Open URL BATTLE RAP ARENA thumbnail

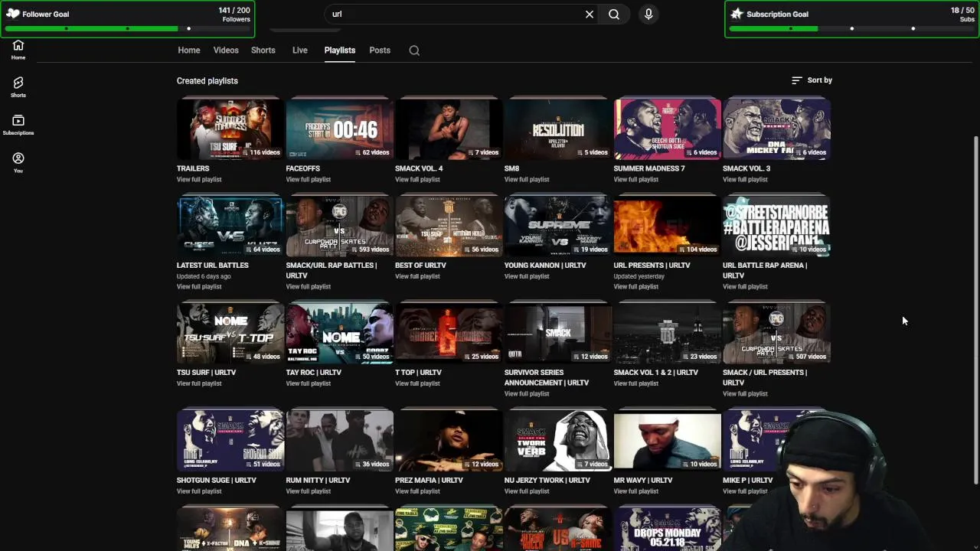[776, 226]
